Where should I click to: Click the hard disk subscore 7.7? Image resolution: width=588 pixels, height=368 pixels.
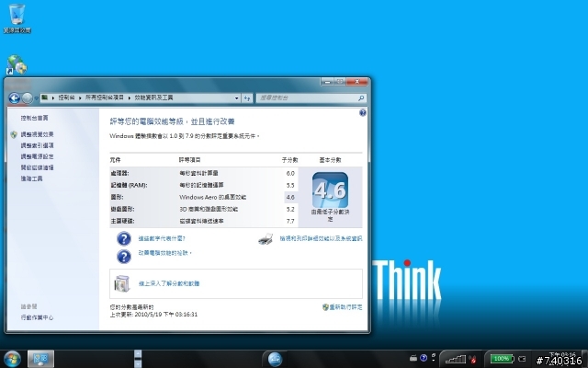coord(290,221)
